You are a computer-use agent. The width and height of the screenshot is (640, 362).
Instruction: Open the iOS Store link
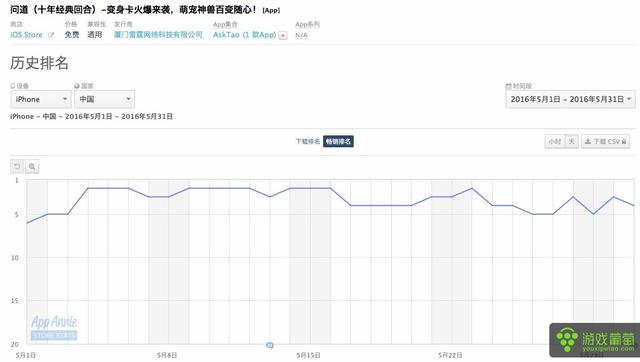pos(26,35)
